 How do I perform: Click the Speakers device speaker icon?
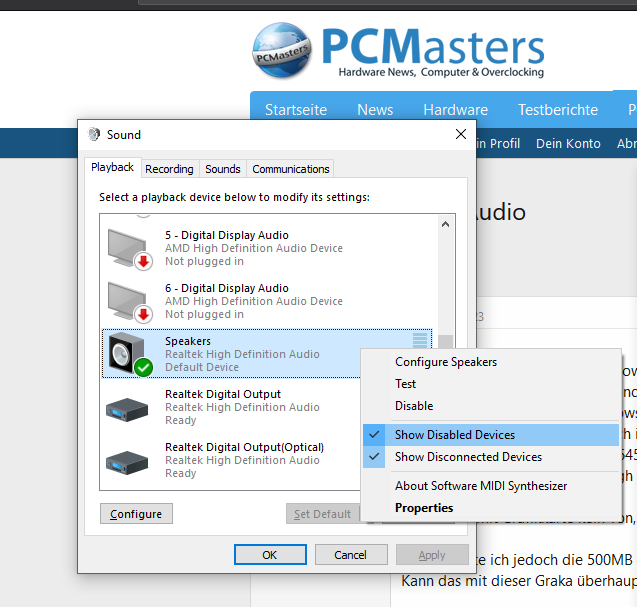click(130, 354)
